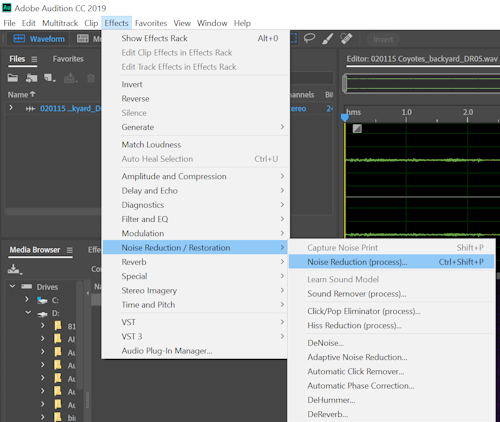Image resolution: width=500 pixels, height=422 pixels.
Task: Select the Marquee selection tool
Action: pyautogui.click(x=294, y=38)
